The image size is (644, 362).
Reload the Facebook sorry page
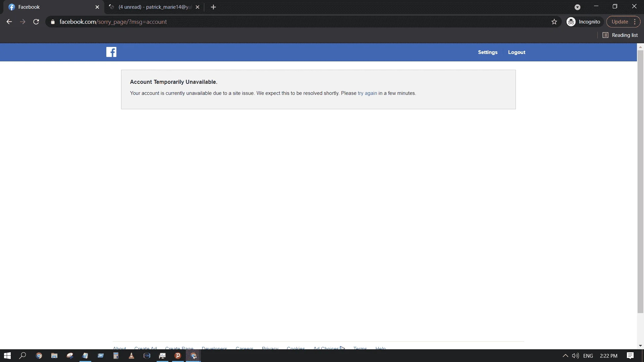pos(36,22)
